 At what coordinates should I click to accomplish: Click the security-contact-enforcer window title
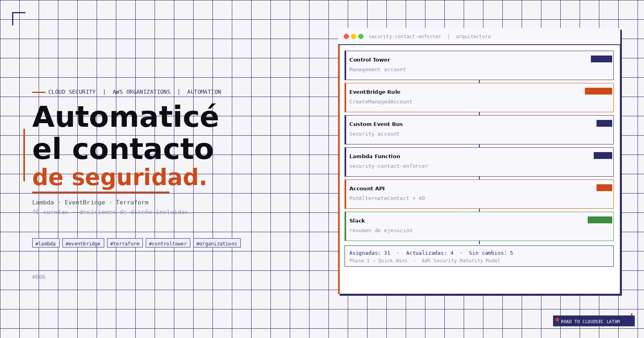point(405,37)
